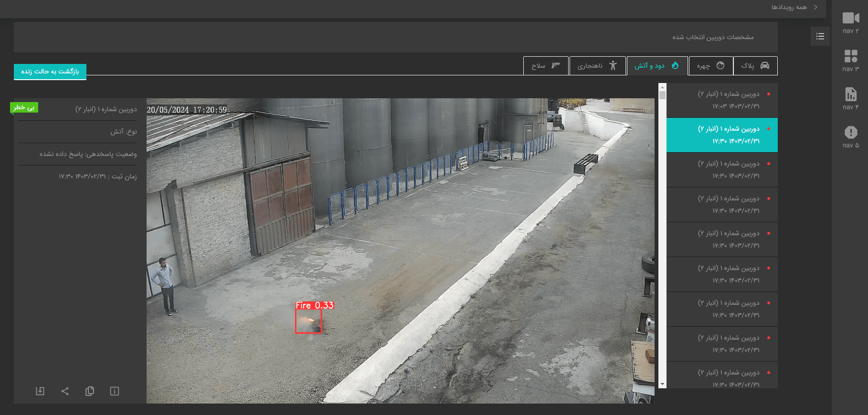Click بازگشت به حالت زنده button
Viewport: 868px width, 415px height.
click(x=50, y=72)
